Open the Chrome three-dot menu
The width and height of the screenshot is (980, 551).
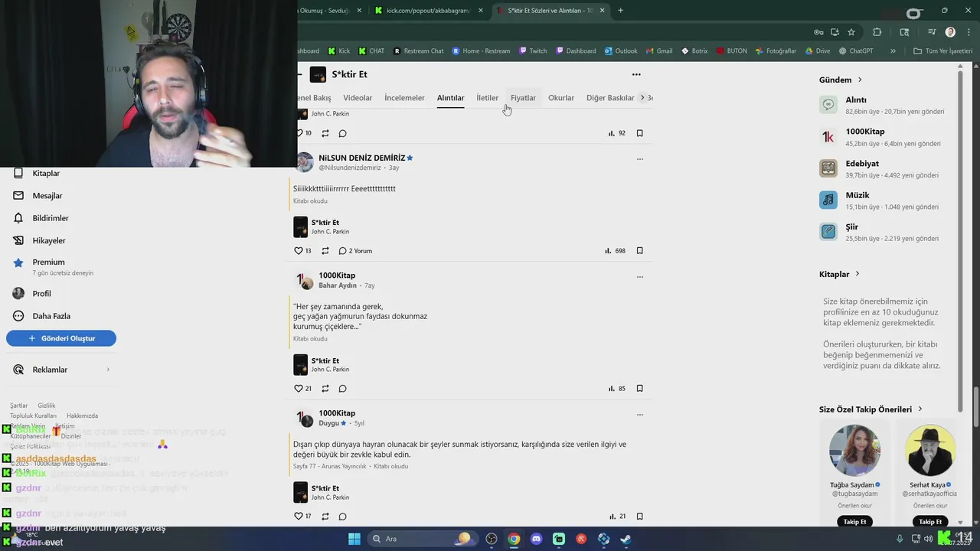tap(969, 32)
